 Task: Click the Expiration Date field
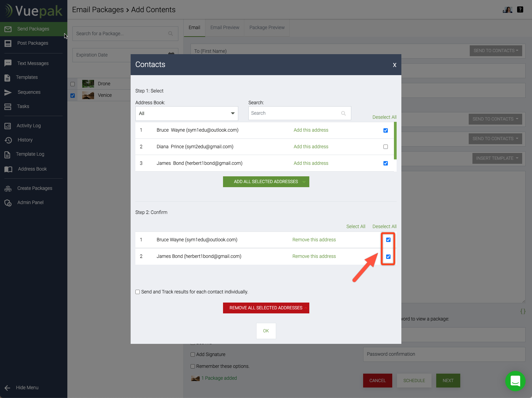(x=125, y=55)
